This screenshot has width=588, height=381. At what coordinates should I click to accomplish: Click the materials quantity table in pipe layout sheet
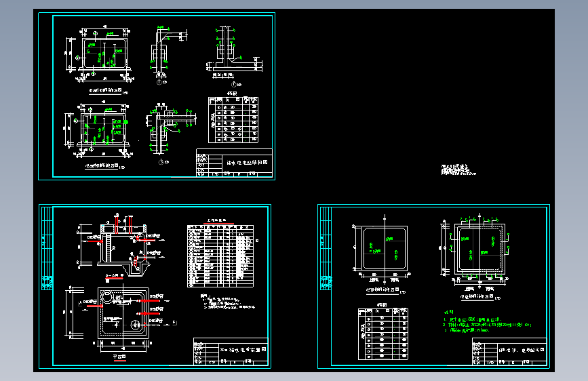coord(220,256)
